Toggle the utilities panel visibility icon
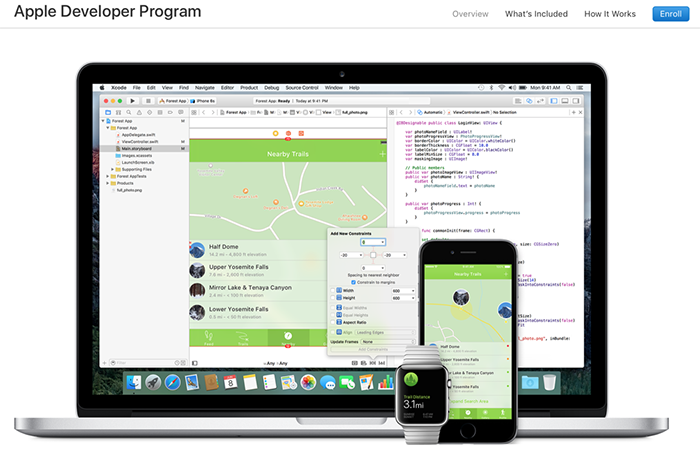This screenshot has width=700, height=450. pos(576,101)
